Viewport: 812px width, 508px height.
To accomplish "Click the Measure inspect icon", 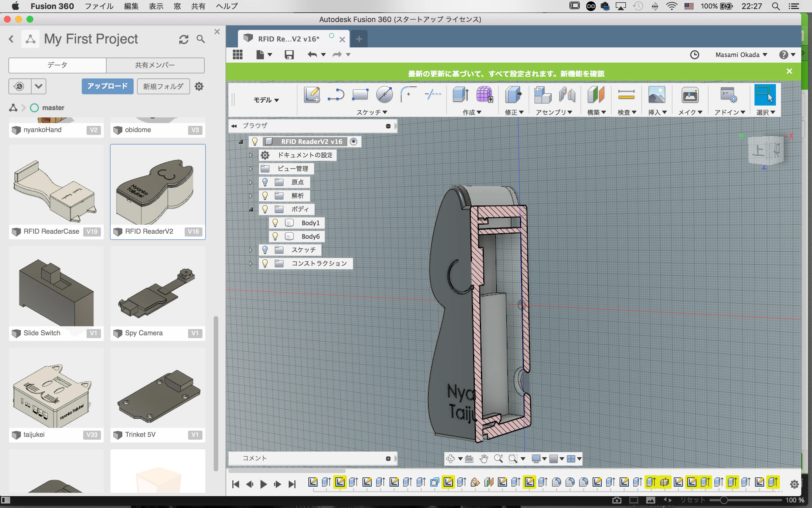I will [626, 95].
